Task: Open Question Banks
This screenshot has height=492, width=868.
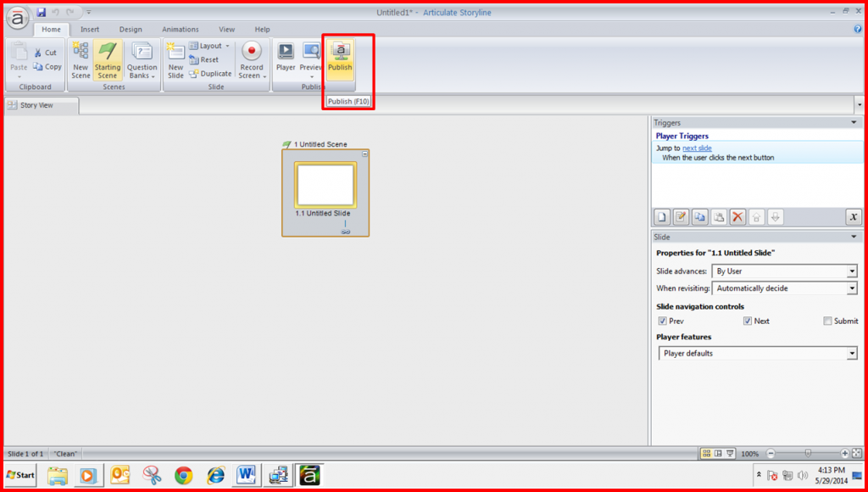Action: click(142, 60)
